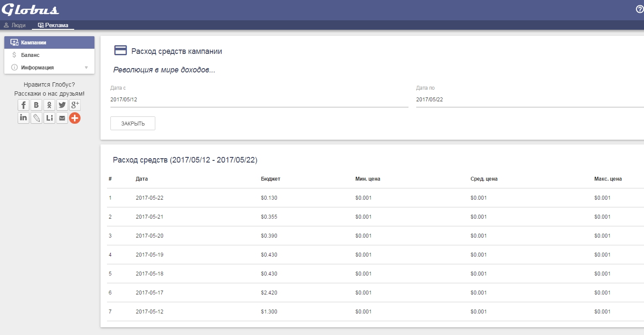Click campaign title Революция в мире доходов...
The width and height of the screenshot is (644, 335).
click(164, 70)
